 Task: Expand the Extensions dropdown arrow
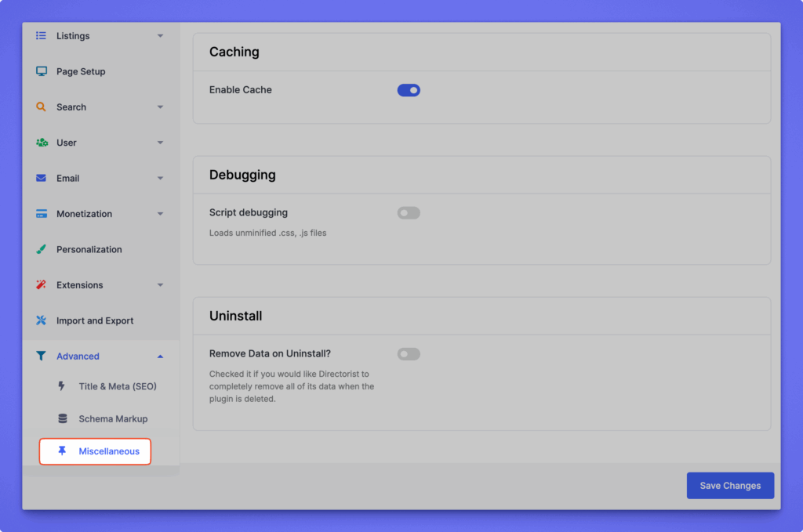click(160, 285)
